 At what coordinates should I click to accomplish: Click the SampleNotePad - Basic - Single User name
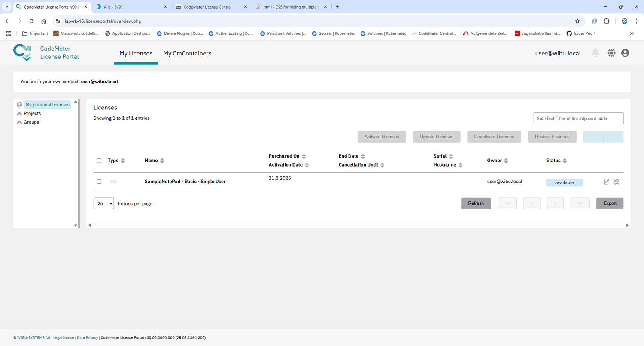coord(185,182)
